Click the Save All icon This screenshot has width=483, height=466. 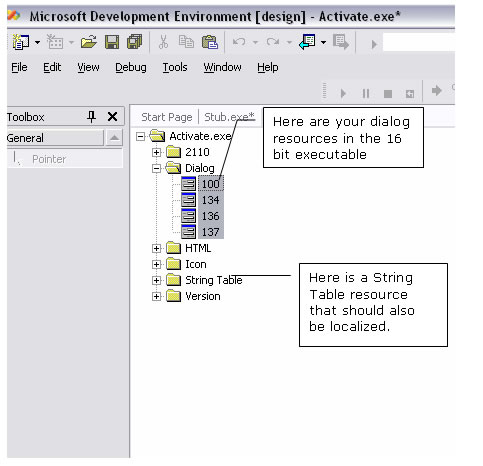[135, 42]
